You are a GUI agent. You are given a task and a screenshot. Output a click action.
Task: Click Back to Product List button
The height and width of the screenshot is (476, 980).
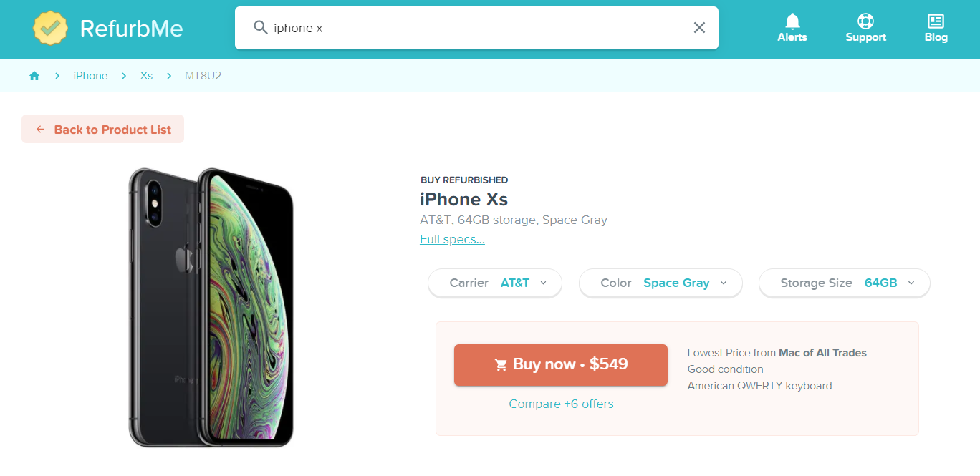pyautogui.click(x=103, y=130)
